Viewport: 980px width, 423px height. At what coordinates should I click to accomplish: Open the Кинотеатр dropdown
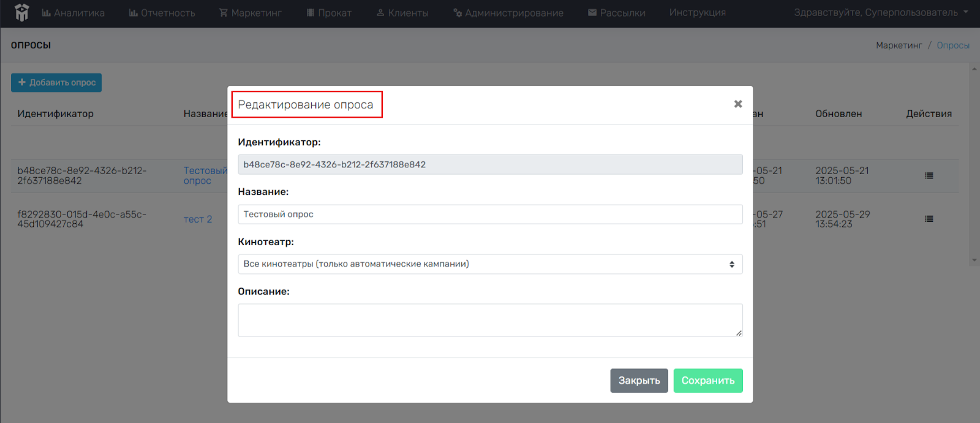pyautogui.click(x=490, y=264)
